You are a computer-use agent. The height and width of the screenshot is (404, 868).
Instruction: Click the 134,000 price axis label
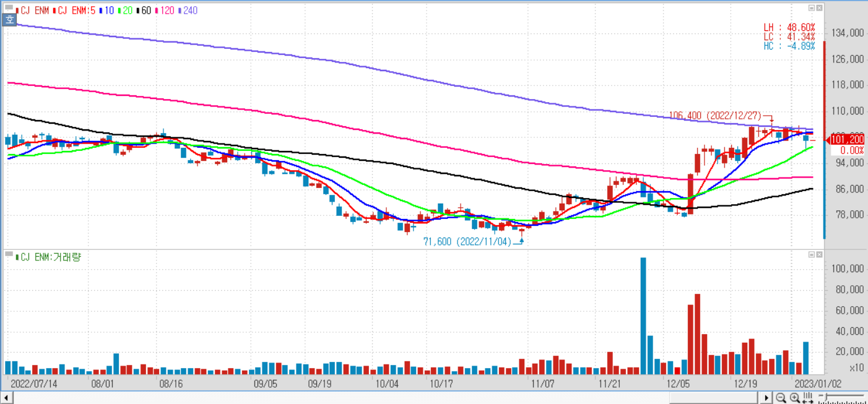(848, 33)
